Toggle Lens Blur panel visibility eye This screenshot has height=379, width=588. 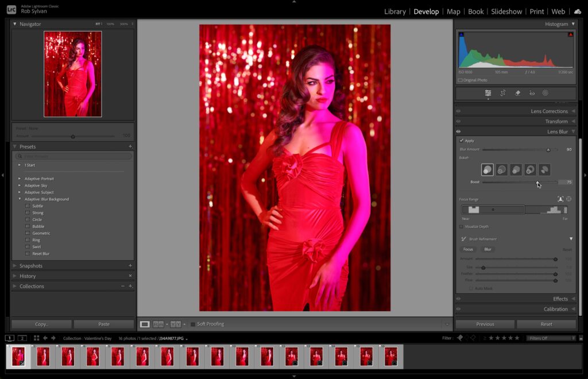pyautogui.click(x=458, y=132)
